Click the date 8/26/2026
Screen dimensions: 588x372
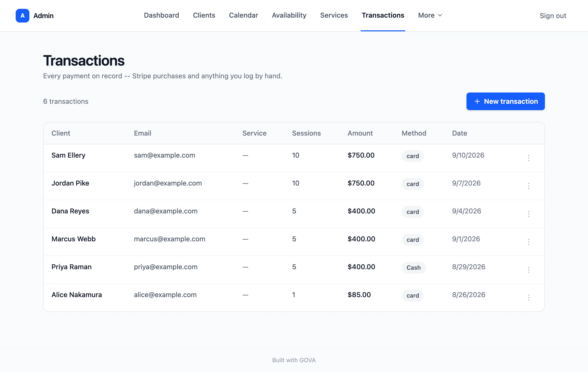(469, 295)
